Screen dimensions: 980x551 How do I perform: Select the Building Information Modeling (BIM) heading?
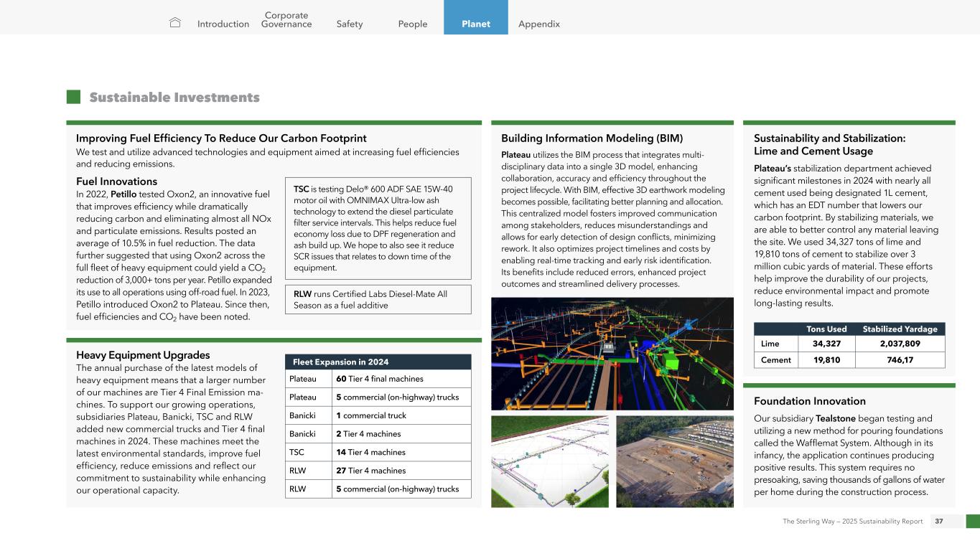click(x=592, y=138)
